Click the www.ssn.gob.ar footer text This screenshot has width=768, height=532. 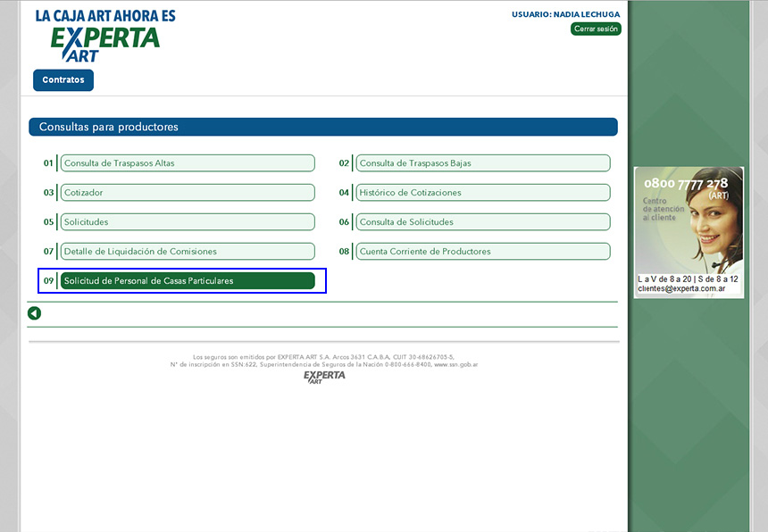[455, 364]
